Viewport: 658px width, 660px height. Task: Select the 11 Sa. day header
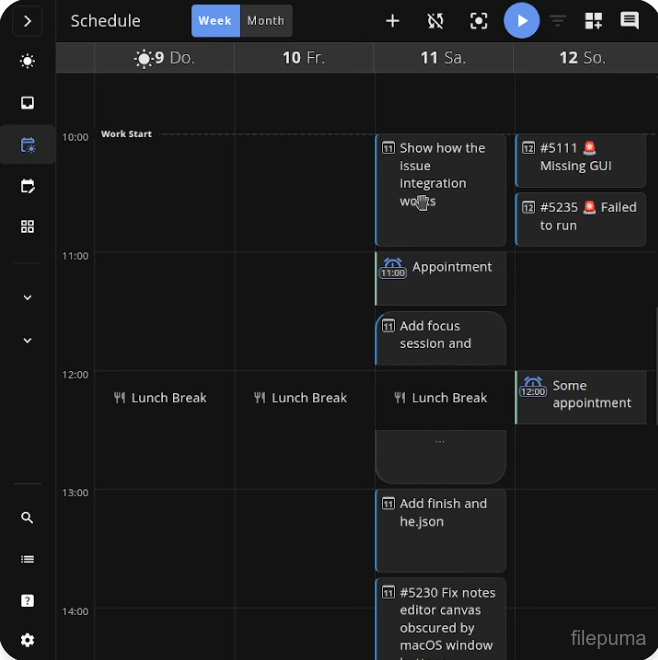(443, 58)
